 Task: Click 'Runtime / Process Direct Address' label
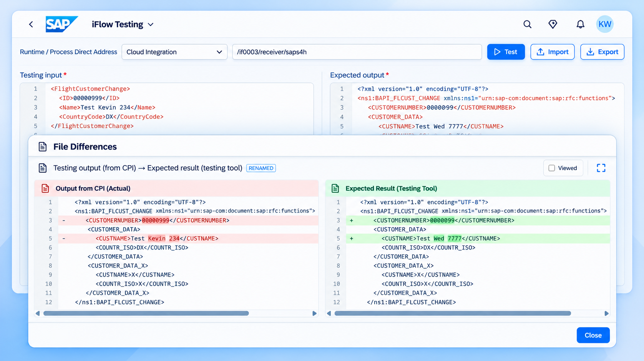(x=68, y=52)
